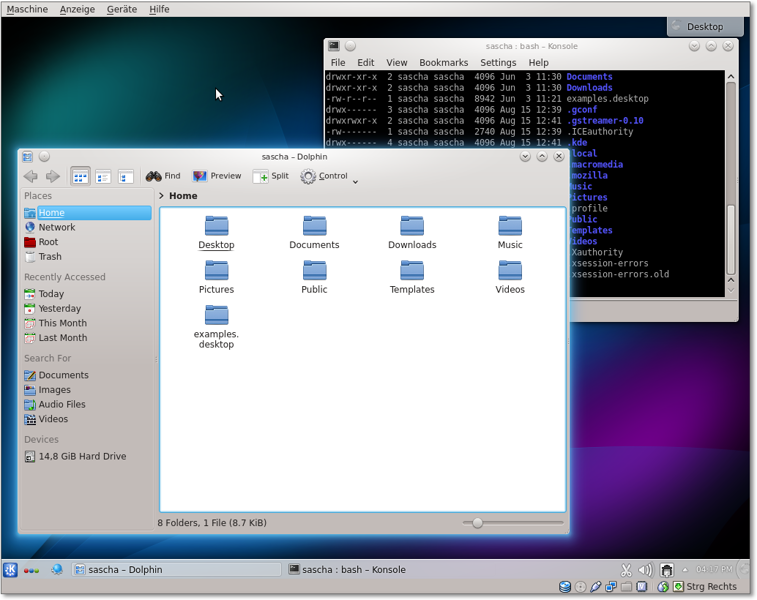Toggle file Preview in Dolphin toolbar
Screen dimensions: 757x600
pos(217,176)
